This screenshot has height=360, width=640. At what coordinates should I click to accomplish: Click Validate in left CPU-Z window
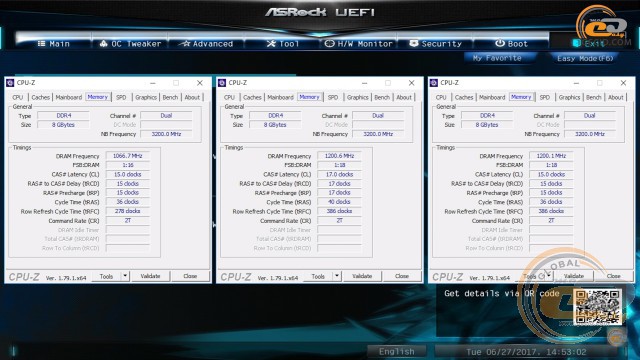[150, 276]
